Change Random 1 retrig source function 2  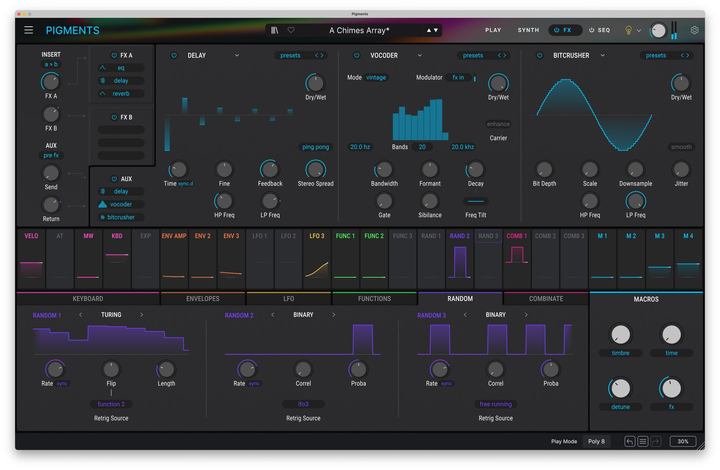point(111,404)
